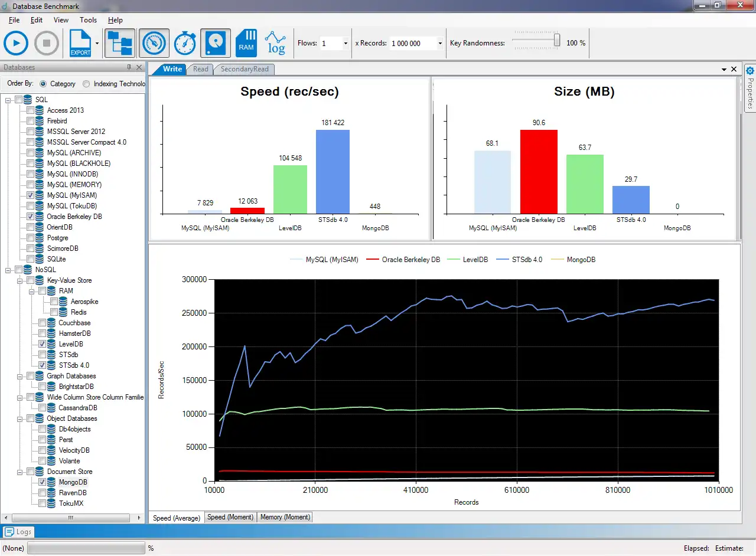756x556 pixels.
Task: Click the RAM memory toolbar icon
Action: click(x=246, y=43)
